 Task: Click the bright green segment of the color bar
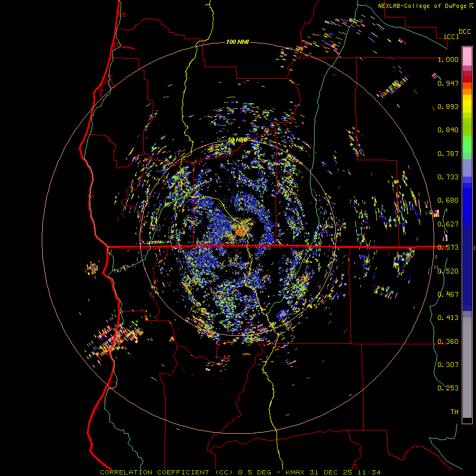(x=467, y=144)
